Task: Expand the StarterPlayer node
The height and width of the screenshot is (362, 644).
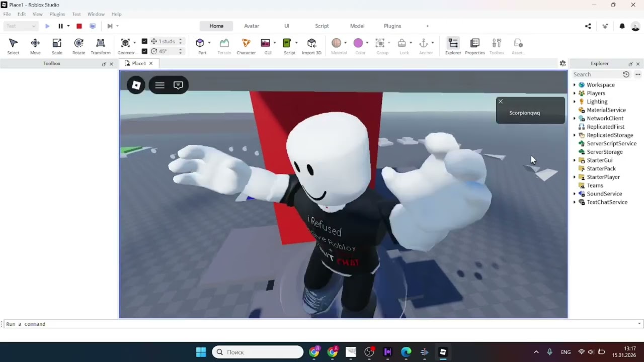Action: click(x=575, y=177)
